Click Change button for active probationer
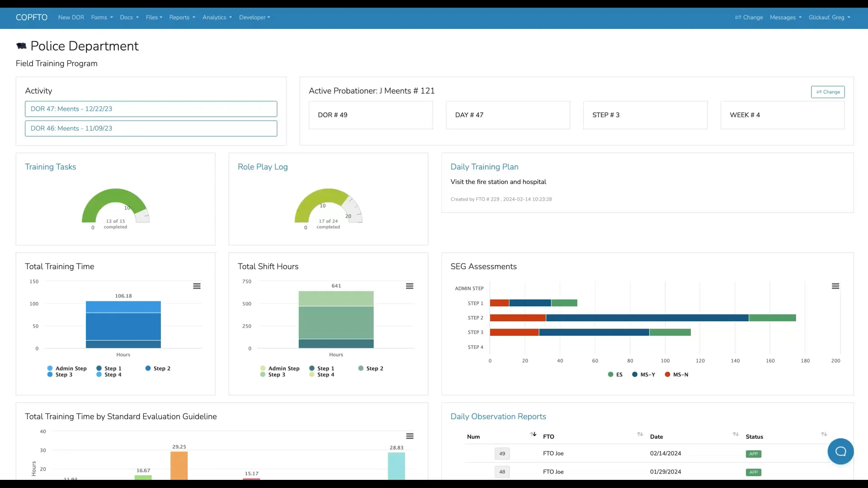 [x=828, y=92]
